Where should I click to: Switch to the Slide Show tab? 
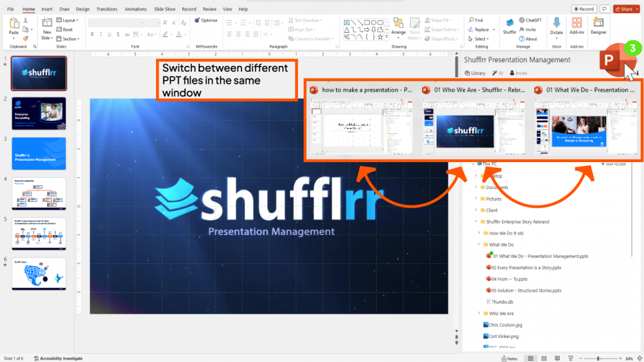click(x=165, y=9)
